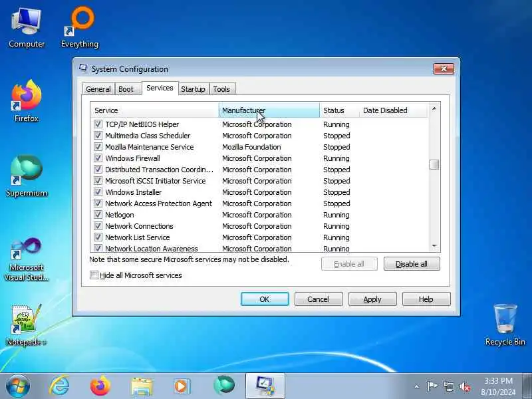
Task: Sort by the Manufacturer column header
Action: click(269, 110)
